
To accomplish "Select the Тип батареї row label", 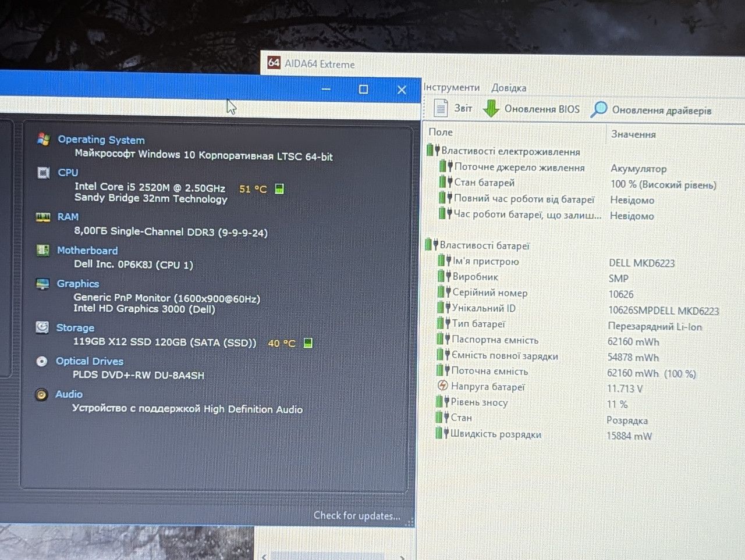I will [478, 324].
